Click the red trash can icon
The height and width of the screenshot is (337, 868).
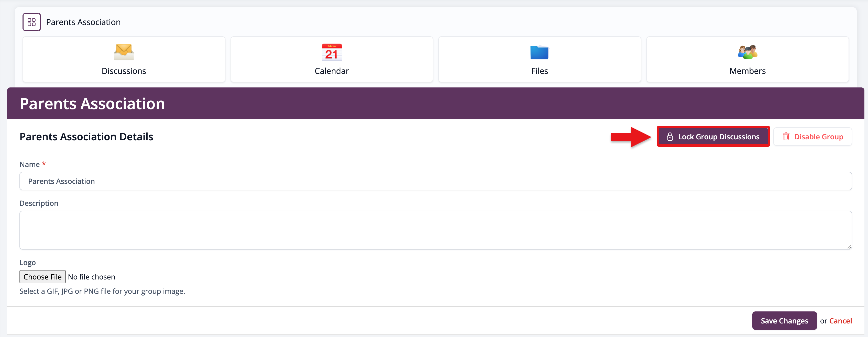[786, 137]
